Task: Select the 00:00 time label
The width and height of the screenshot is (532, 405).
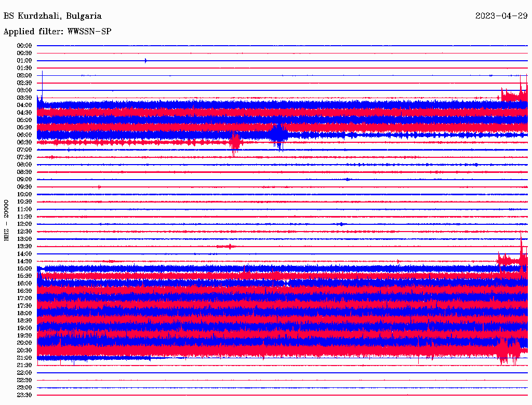Action: pos(24,46)
